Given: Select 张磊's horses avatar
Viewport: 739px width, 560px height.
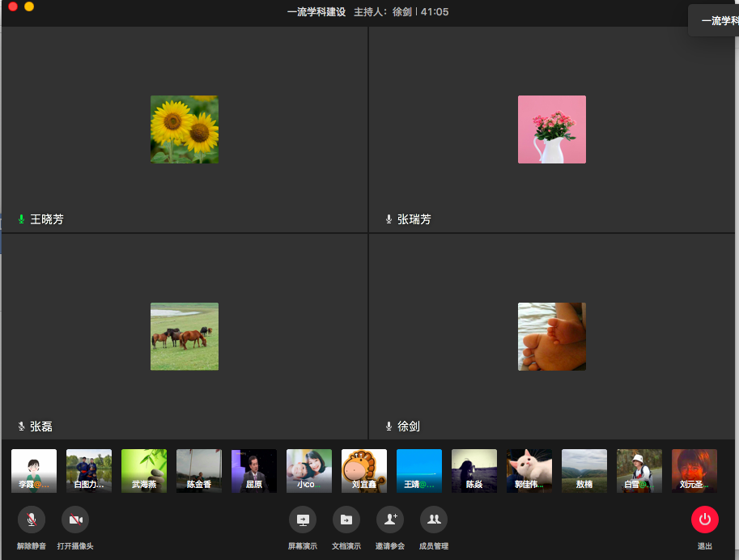Looking at the screenshot, I should point(185,337).
